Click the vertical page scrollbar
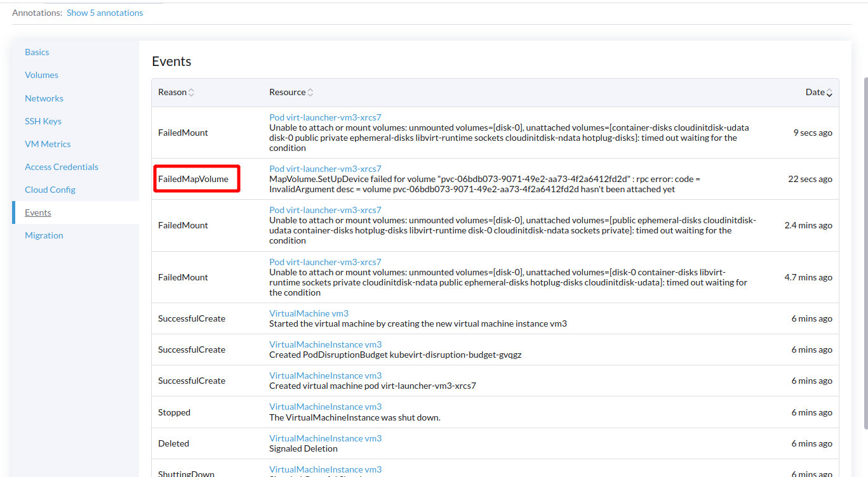 point(865,254)
